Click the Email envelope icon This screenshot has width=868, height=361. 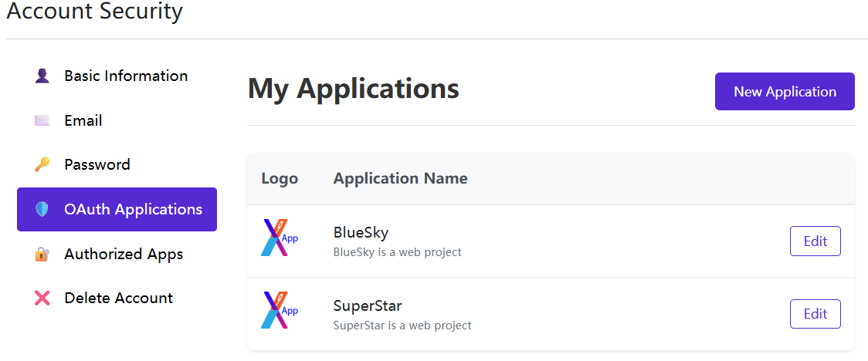[42, 120]
